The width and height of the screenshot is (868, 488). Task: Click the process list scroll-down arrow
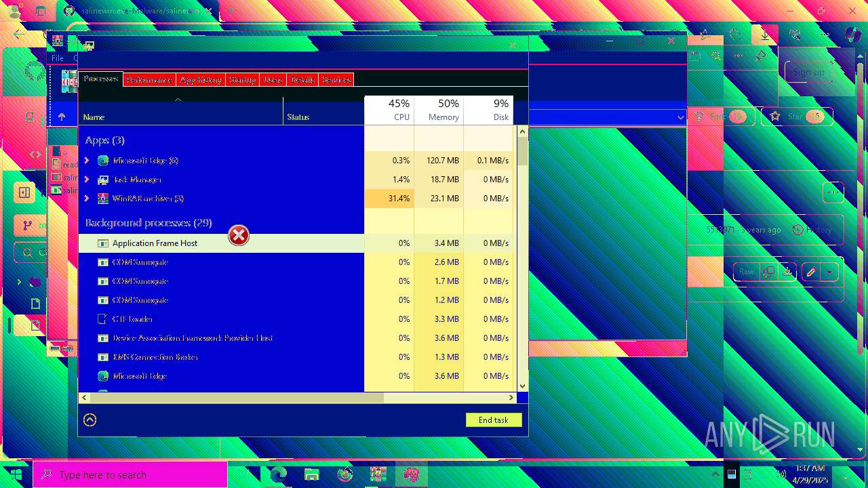click(x=523, y=386)
